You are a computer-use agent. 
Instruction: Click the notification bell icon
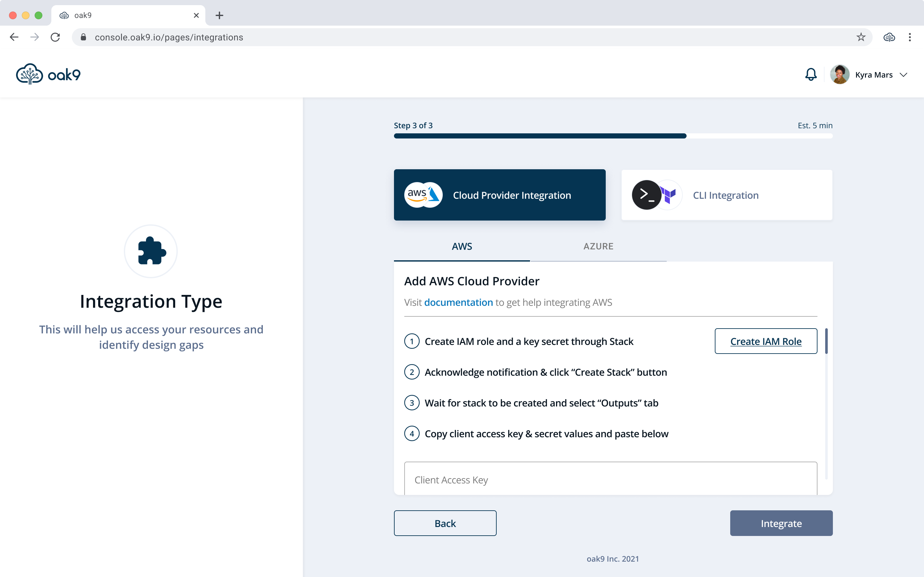[811, 74]
